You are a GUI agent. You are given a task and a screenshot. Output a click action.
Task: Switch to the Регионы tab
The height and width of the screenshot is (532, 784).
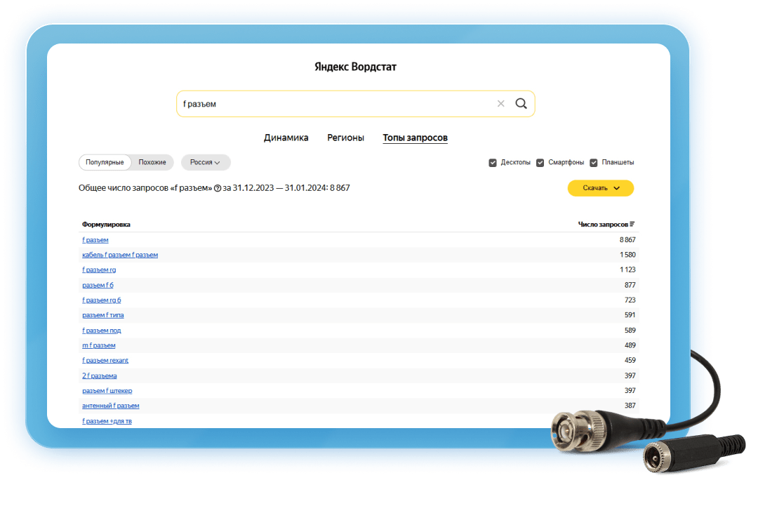click(x=345, y=138)
